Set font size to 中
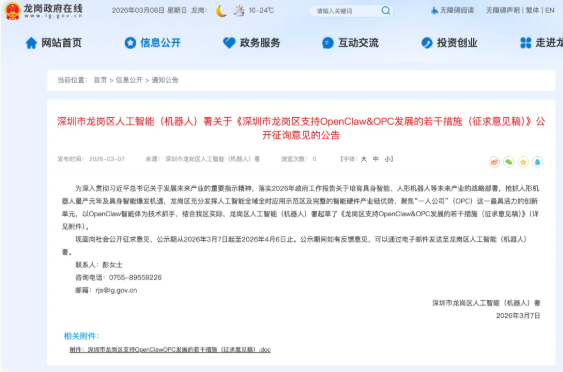The width and height of the screenshot is (563, 372). 376,159
